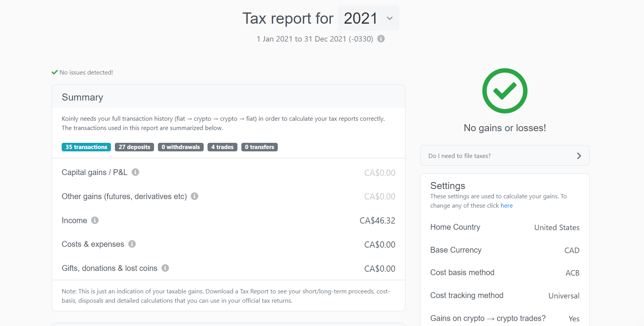Image resolution: width=644 pixels, height=326 pixels.
Task: Click the 4 trades badge
Action: pos(222,147)
